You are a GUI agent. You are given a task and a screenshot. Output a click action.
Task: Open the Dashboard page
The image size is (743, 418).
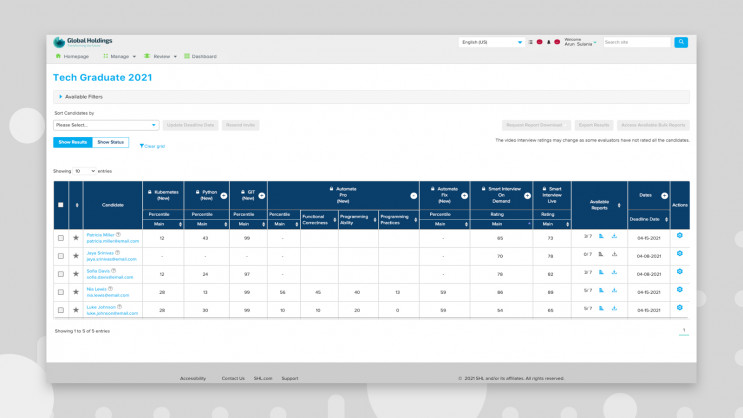[x=200, y=56]
